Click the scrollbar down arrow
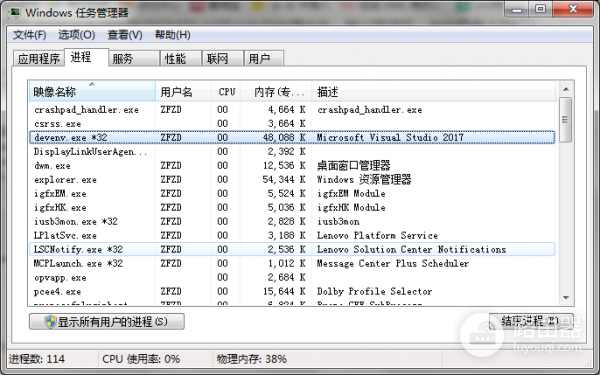The image size is (600, 375). coord(566,297)
